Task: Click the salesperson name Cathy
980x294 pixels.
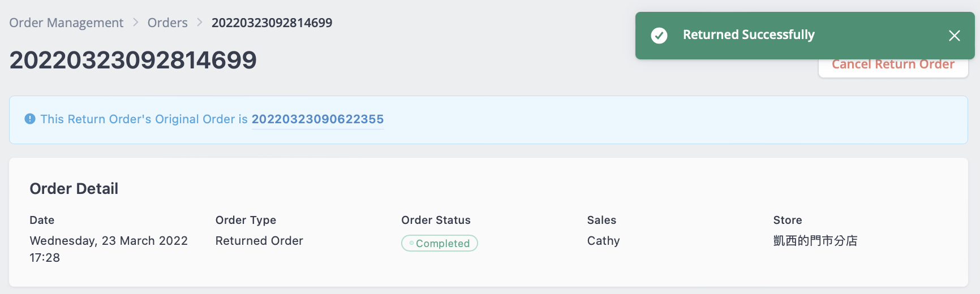Action: [603, 241]
